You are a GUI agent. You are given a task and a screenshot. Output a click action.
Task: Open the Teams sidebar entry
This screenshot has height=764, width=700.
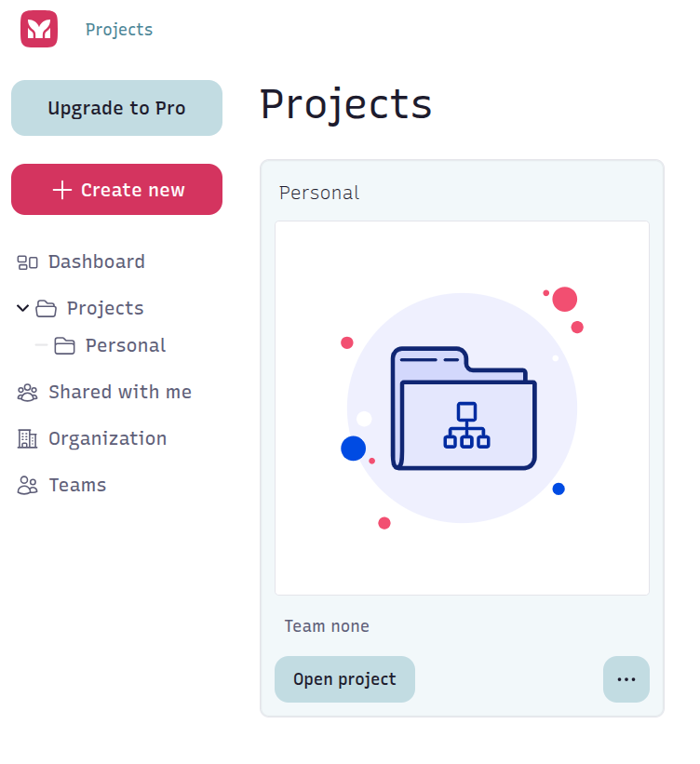77,485
